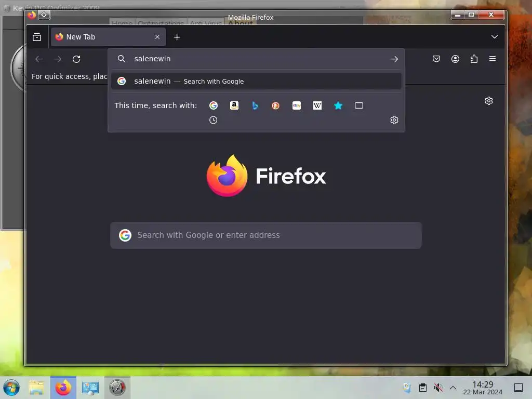The image size is (532, 399).
Task: Click the Google logo in page search box
Action: point(125,235)
